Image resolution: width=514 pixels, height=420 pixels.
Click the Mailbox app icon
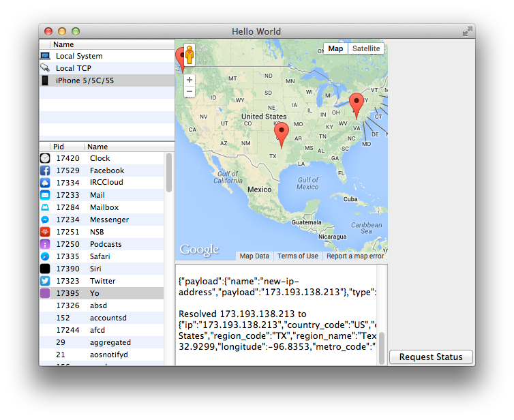45,207
